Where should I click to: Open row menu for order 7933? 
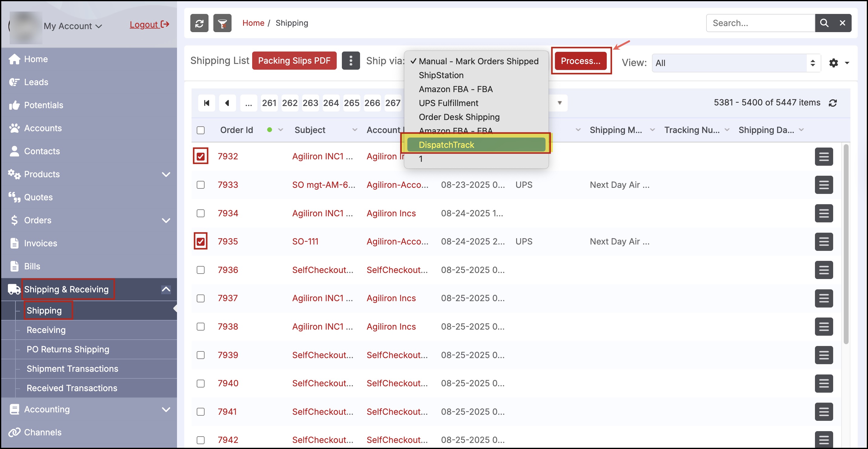click(823, 185)
